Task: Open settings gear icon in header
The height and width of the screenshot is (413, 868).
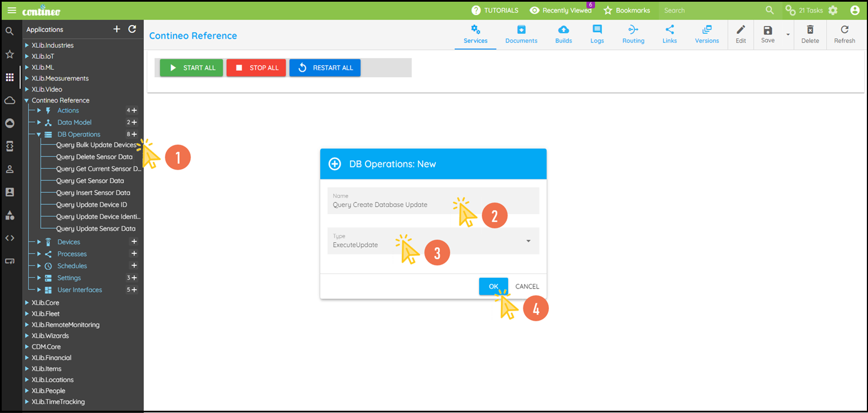Action: (833, 10)
